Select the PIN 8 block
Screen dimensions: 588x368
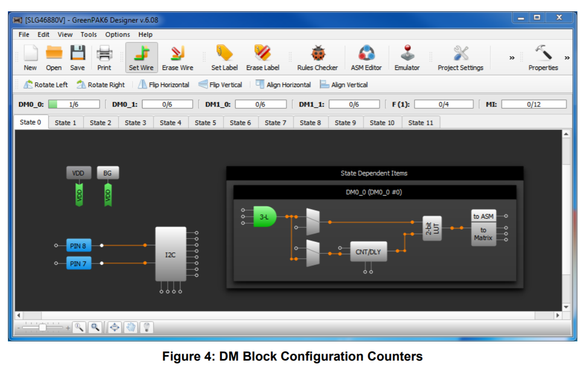pos(78,246)
